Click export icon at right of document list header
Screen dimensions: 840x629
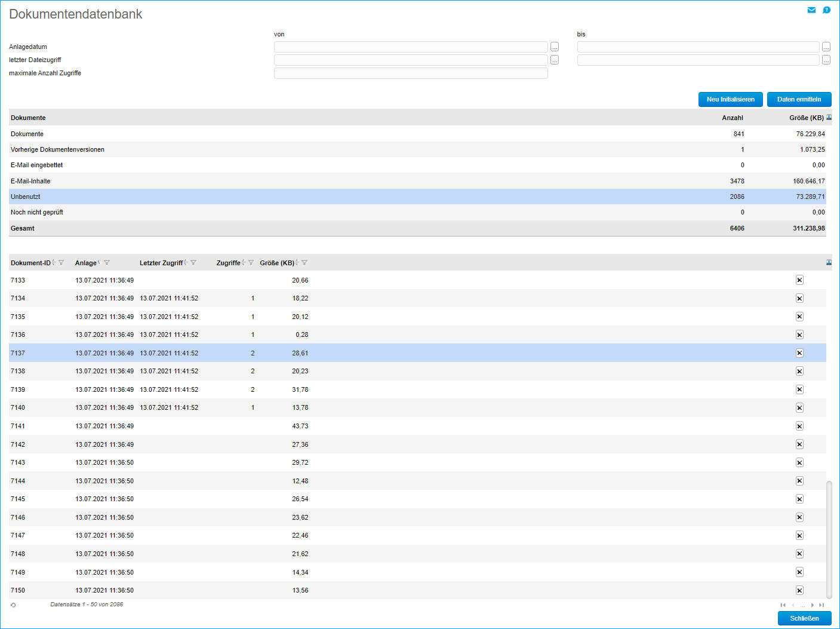point(829,263)
